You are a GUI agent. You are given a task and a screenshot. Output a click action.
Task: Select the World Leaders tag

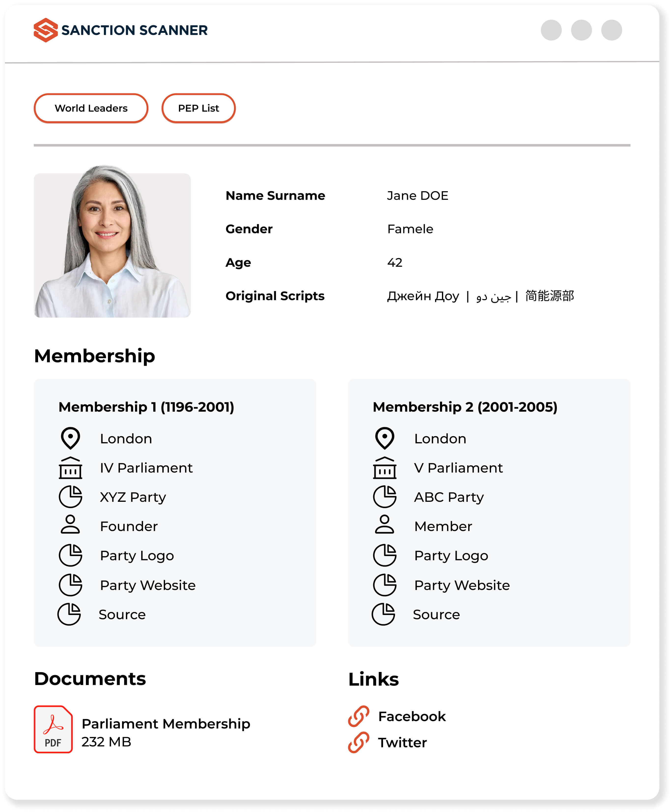point(91,108)
